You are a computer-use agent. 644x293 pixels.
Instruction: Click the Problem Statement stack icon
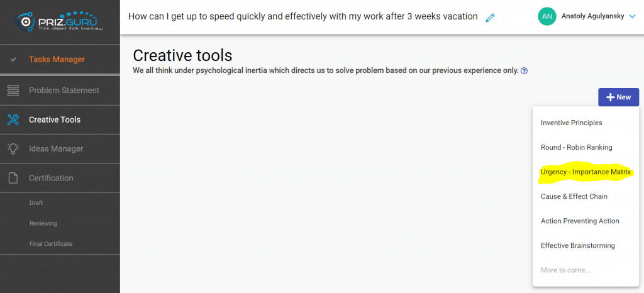(x=13, y=91)
